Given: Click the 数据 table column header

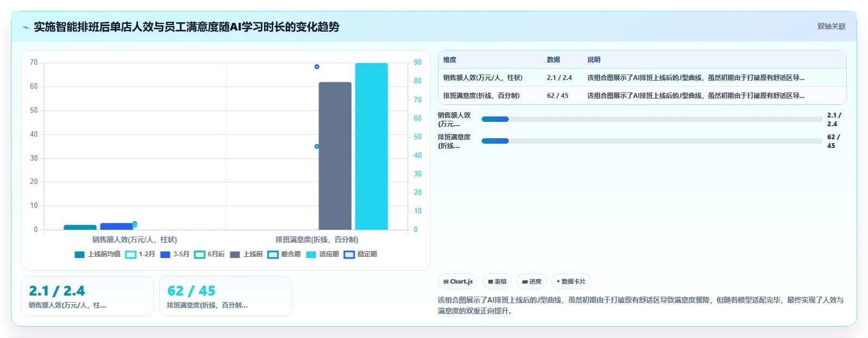Looking at the screenshot, I should point(553,60).
